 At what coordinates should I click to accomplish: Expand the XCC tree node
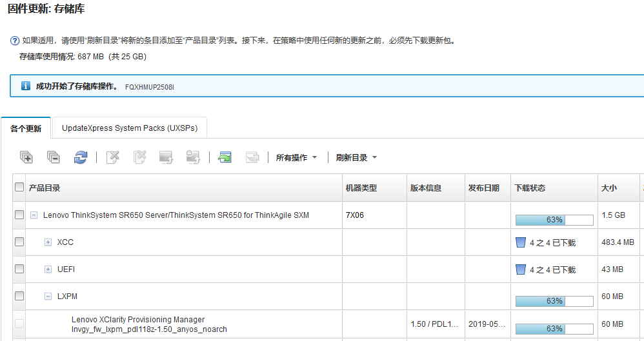pyautogui.click(x=48, y=242)
